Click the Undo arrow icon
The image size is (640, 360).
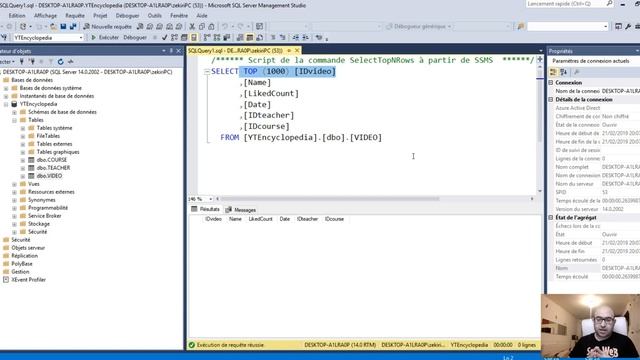pyautogui.click(x=224, y=27)
